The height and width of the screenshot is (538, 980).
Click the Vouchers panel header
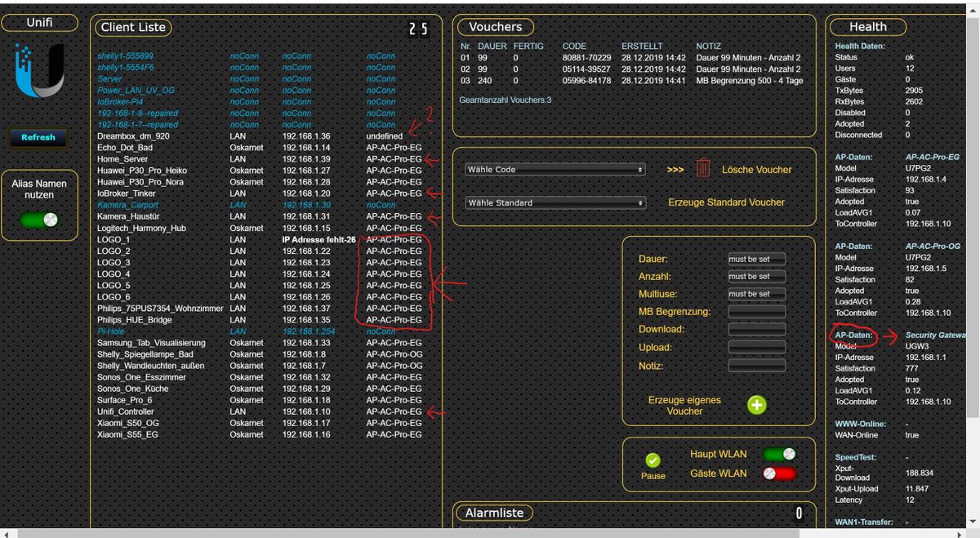[496, 27]
